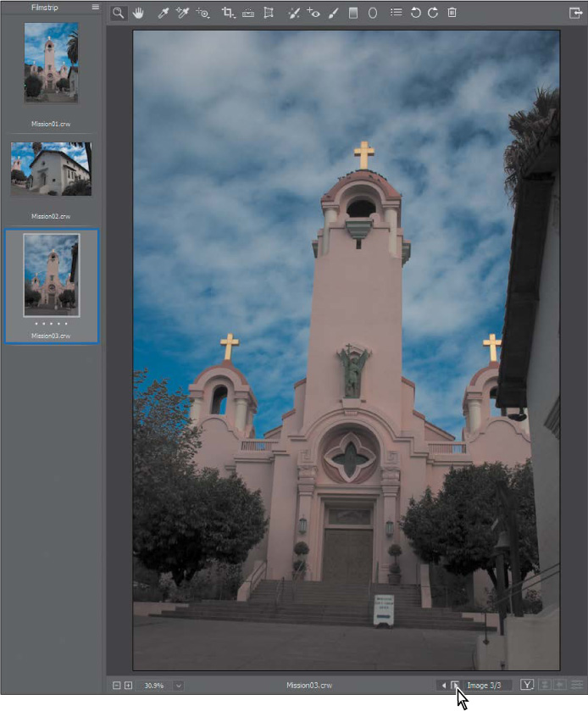This screenshot has height=711, width=588.
Task: Rotate image 90 degrees counterclockwise
Action: [x=415, y=13]
